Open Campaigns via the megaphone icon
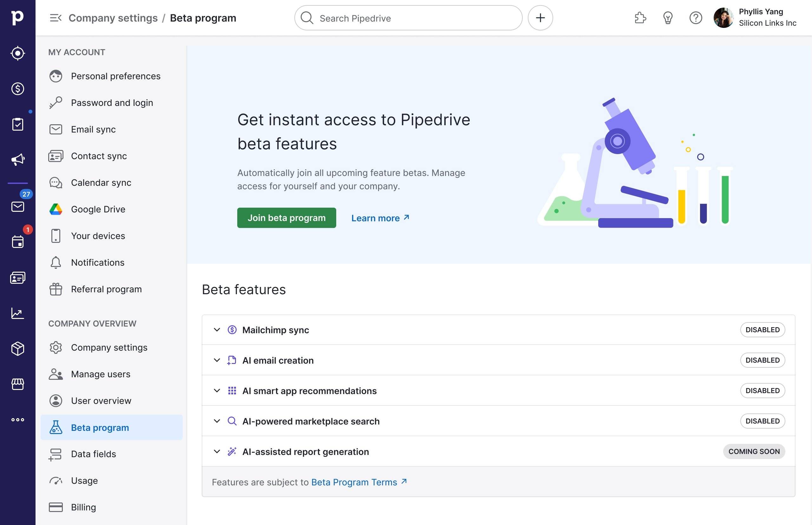 18,159
